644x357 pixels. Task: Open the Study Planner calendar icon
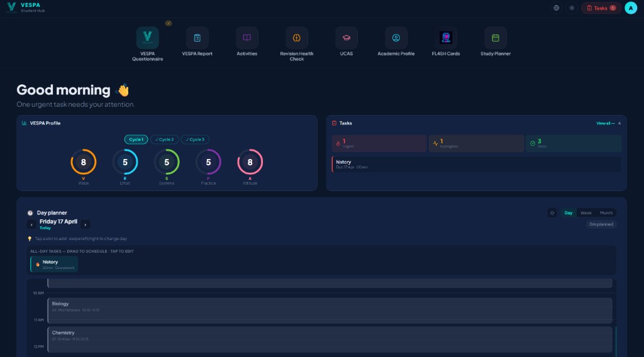coord(496,38)
